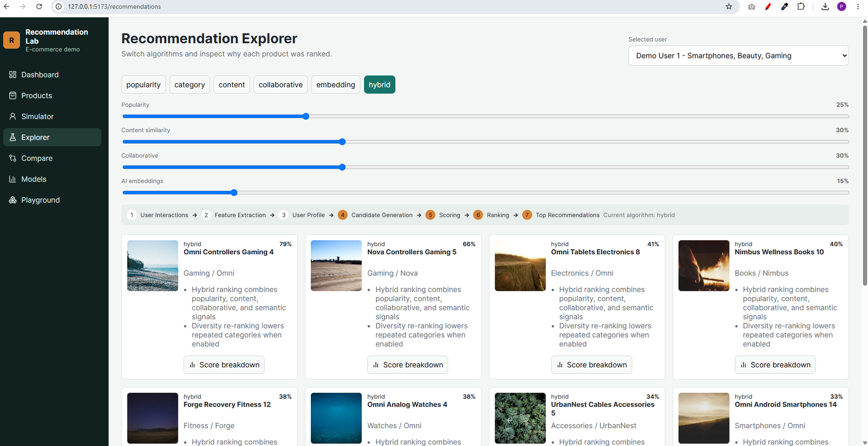
Task: Click the "Forge Recovery Fitness 12" title
Action: [x=227, y=405]
